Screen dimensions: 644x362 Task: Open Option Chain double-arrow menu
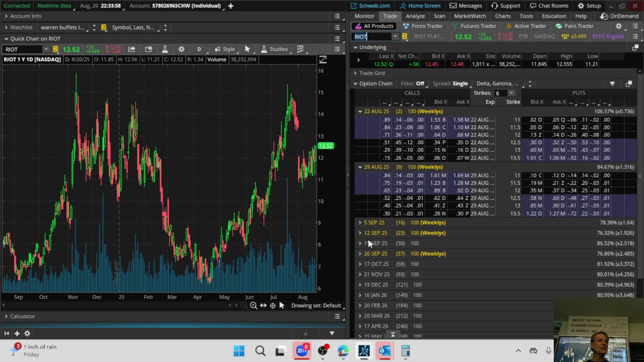pyautogui.click(x=530, y=83)
